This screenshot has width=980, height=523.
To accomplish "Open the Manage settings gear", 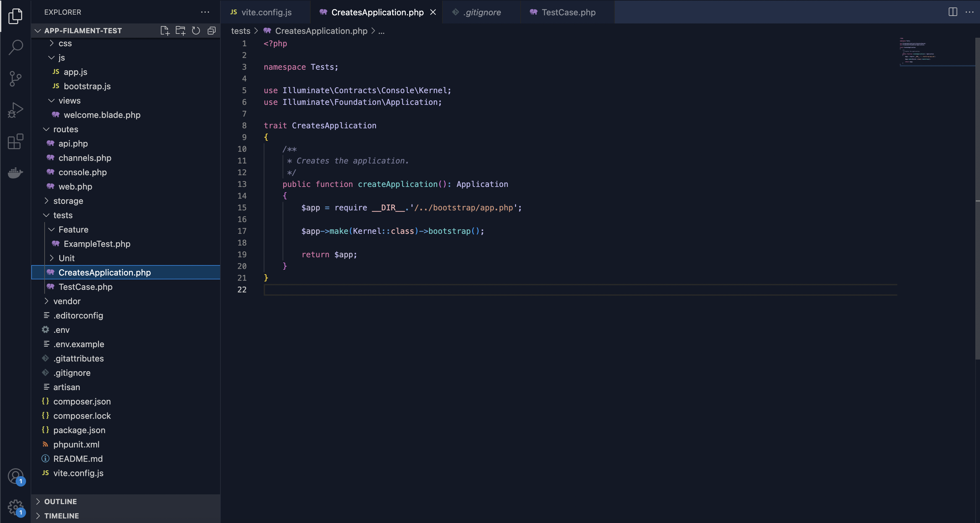I will pos(15,507).
